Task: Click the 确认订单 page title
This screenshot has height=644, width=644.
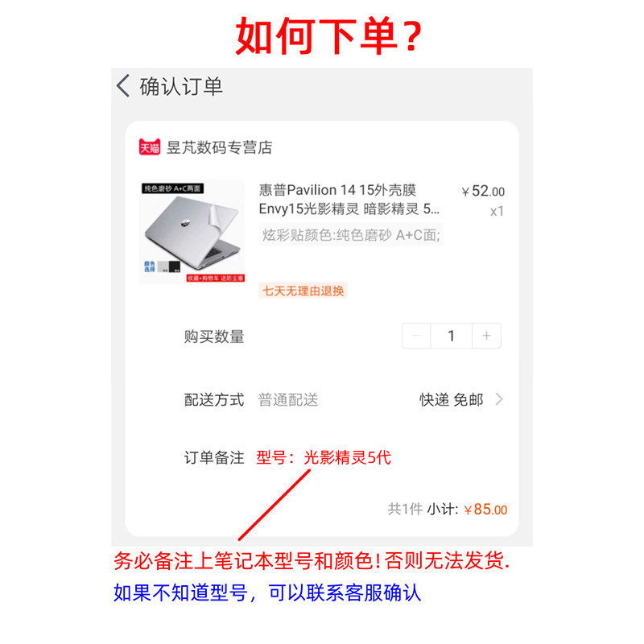Action: (181, 86)
